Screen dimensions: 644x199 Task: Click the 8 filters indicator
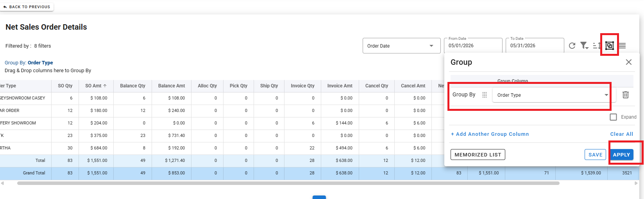[x=43, y=46]
